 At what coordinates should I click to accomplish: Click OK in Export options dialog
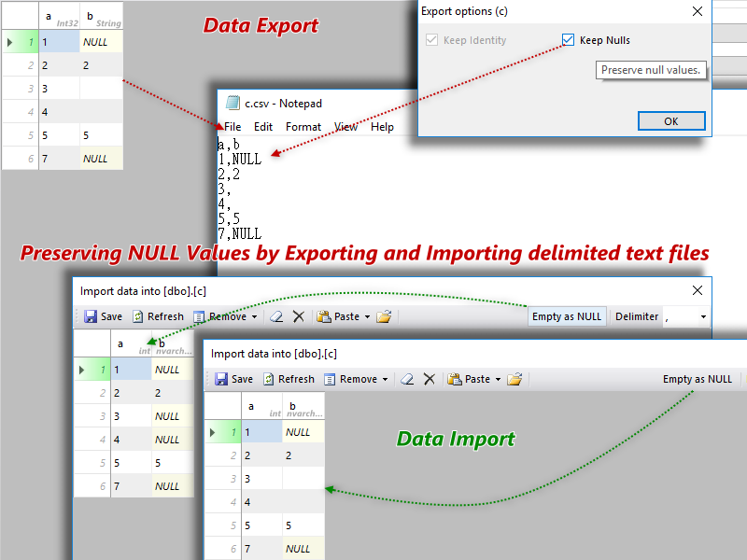(671, 121)
